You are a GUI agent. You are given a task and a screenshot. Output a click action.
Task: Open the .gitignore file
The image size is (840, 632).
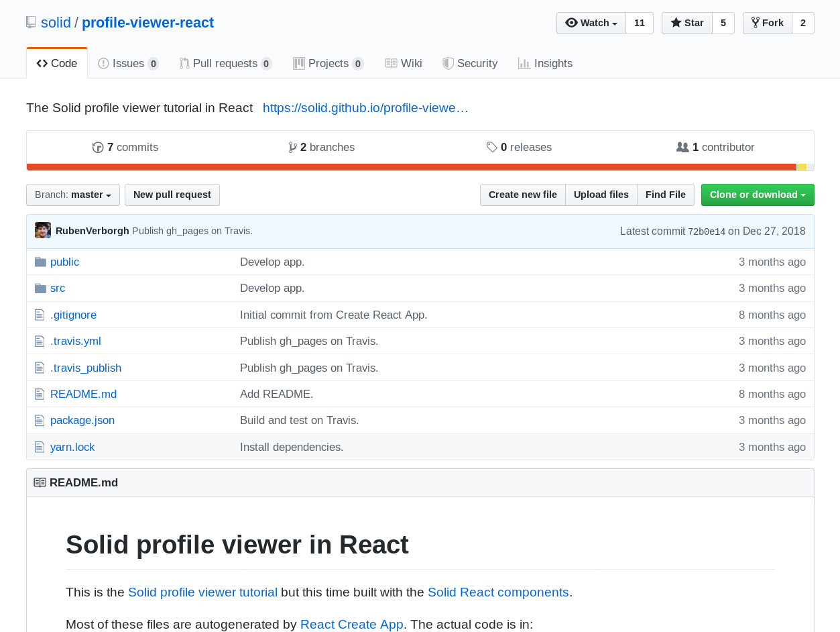(x=74, y=315)
